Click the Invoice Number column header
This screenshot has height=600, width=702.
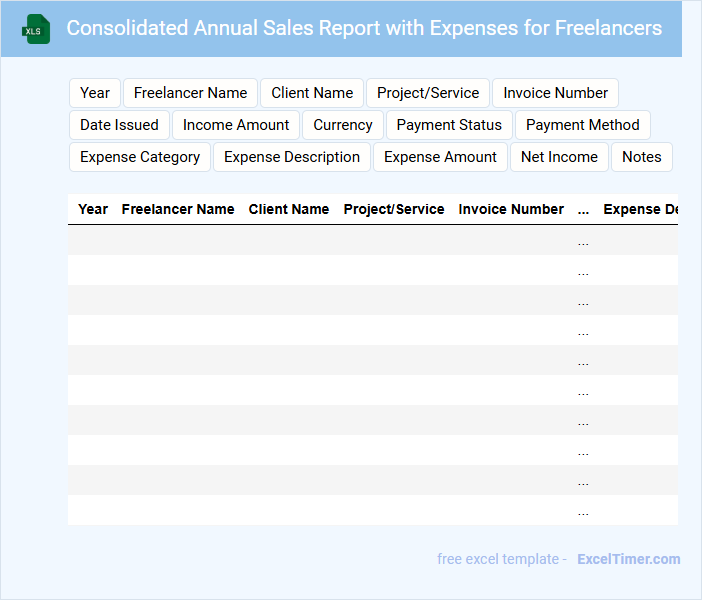511,209
